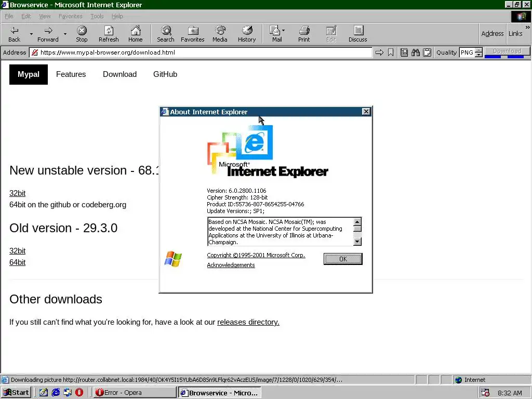Open the Edit menu

pos(26,16)
